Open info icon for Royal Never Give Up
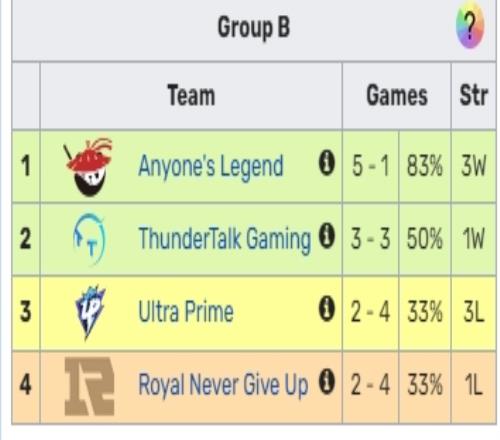500x440 pixels. point(327,382)
